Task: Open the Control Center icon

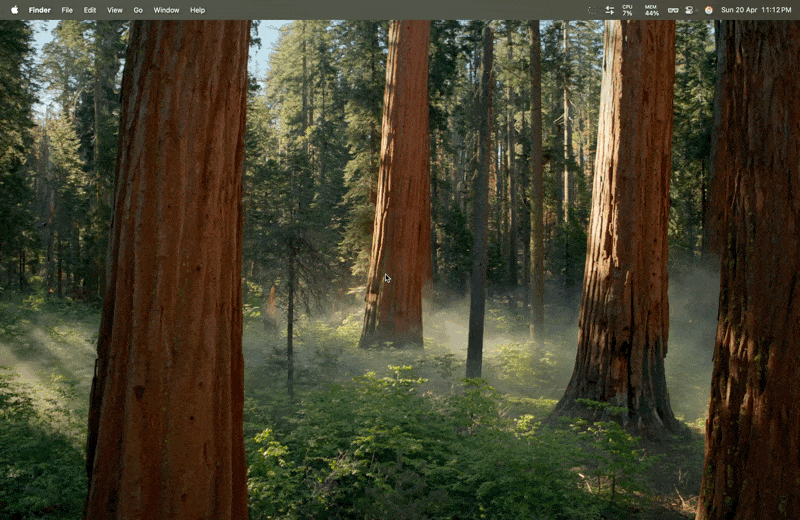Action: [689, 10]
